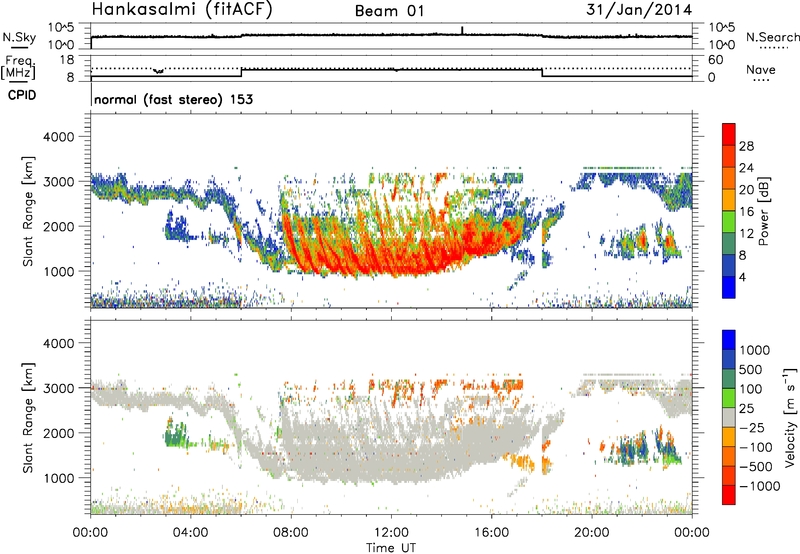Click the 1000 slant range tick of power panel

tap(58, 271)
